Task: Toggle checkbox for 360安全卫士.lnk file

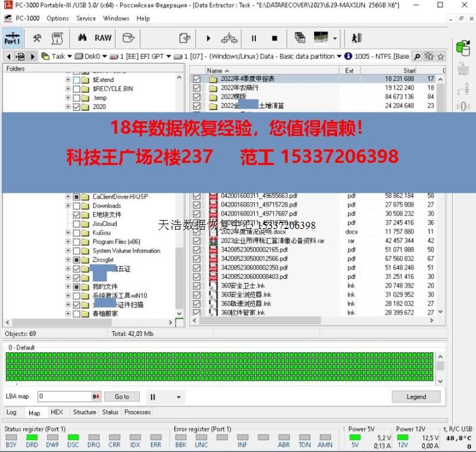Action: click(x=197, y=286)
